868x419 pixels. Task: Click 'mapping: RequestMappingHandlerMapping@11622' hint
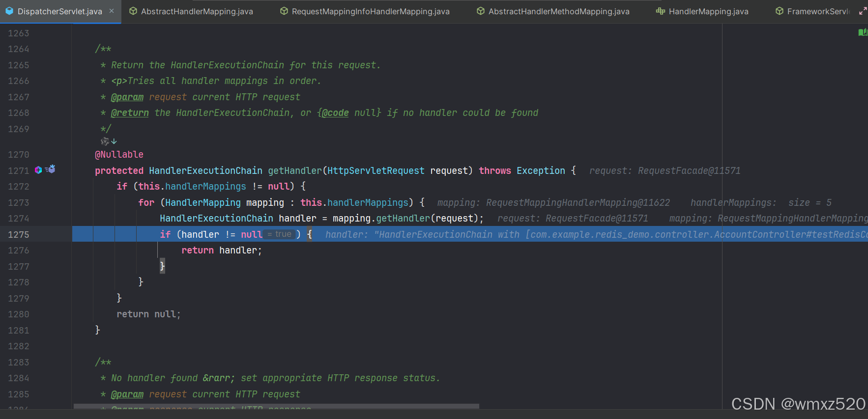553,203
